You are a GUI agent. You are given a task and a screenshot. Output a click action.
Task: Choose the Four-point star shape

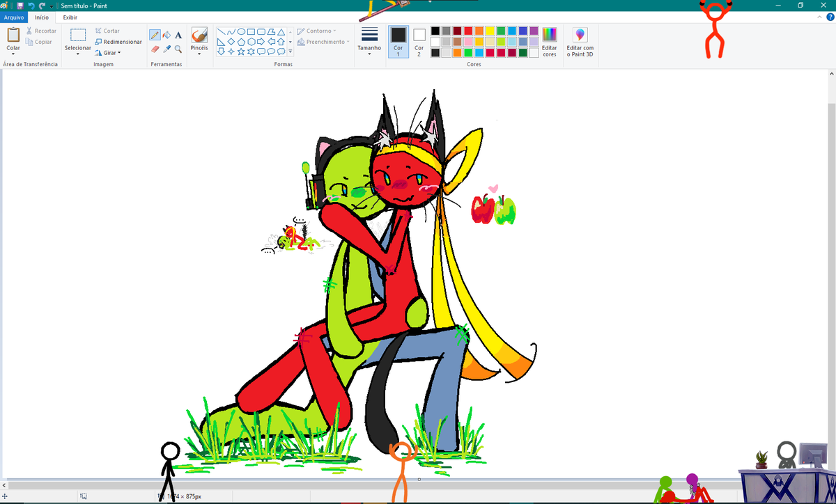231,52
